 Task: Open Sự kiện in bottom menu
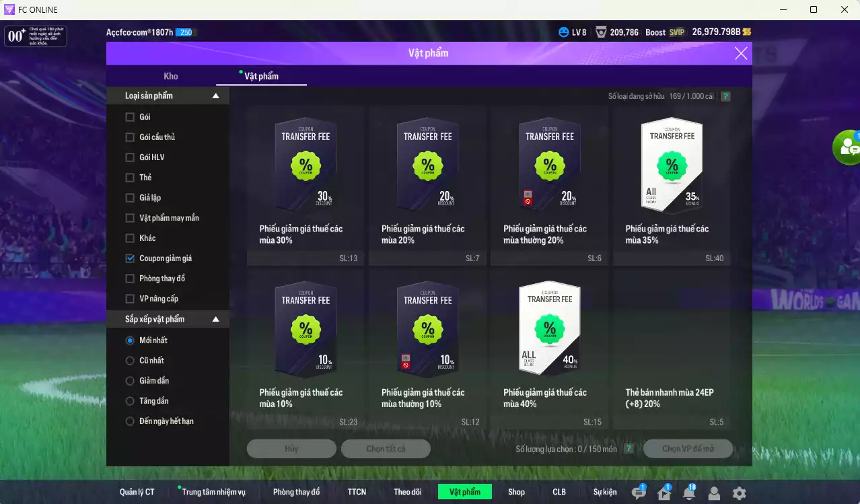[605, 492]
